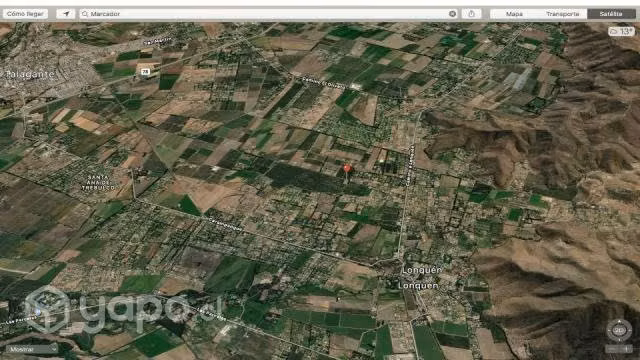Tilt view with compass up arrow
Screen dimensions: 640x360
619,322
